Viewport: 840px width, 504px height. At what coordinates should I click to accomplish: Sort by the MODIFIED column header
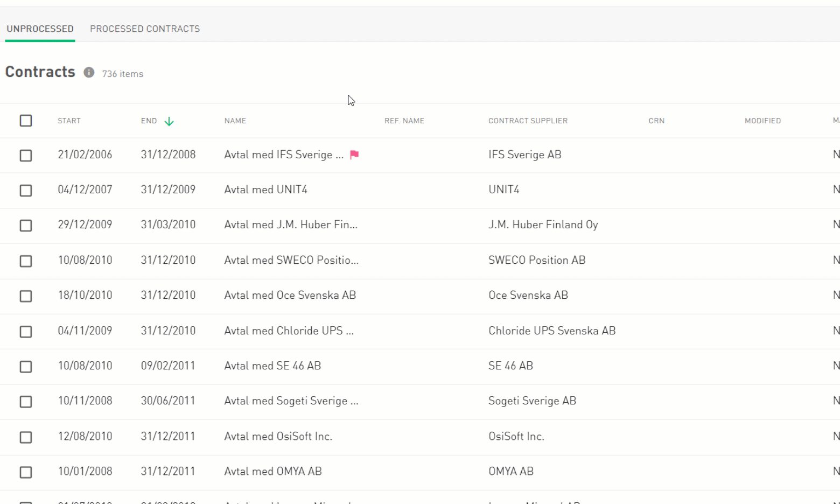(x=762, y=121)
